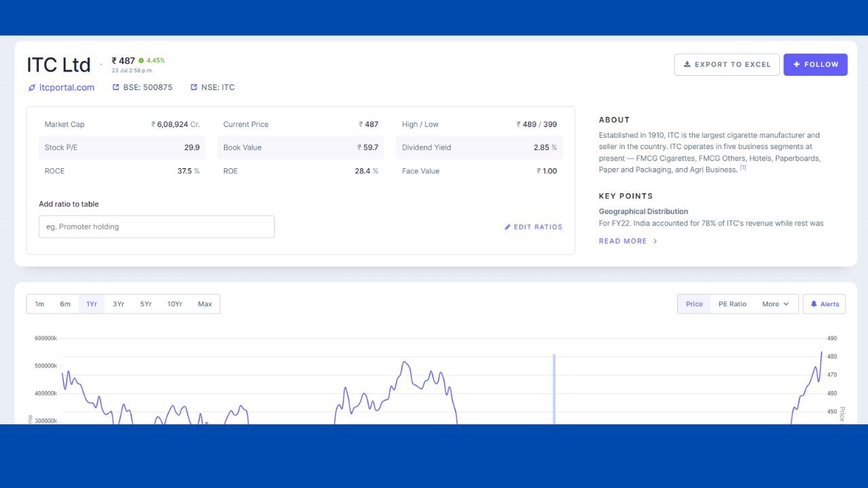This screenshot has height=488, width=868.
Task: Click the external-link icon beside NSE: ITC
Action: [x=194, y=87]
